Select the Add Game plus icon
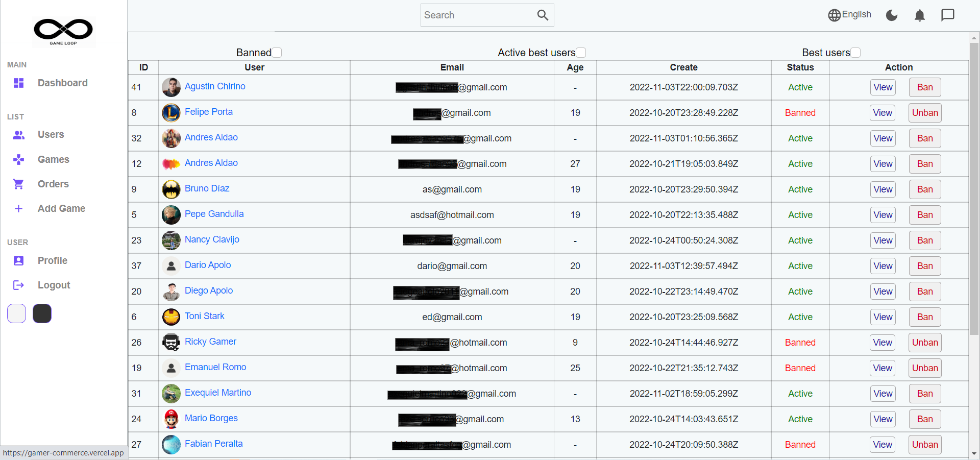Viewport: 980px width, 460px height. pos(18,208)
